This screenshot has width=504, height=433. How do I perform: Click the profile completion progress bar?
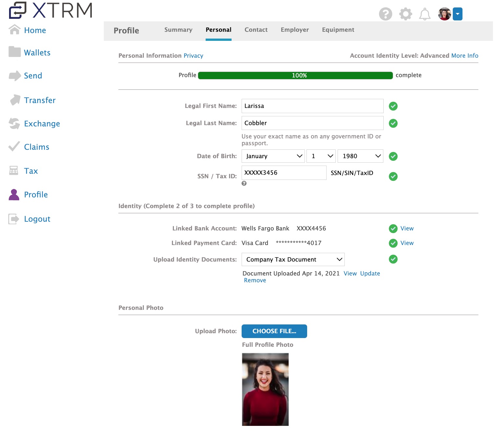[295, 75]
